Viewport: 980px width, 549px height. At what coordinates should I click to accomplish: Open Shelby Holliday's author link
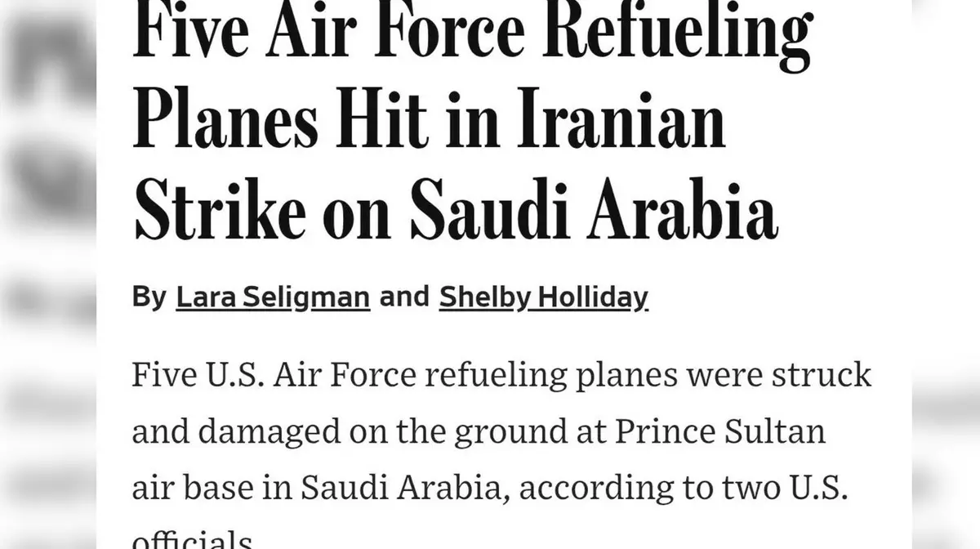click(x=543, y=297)
